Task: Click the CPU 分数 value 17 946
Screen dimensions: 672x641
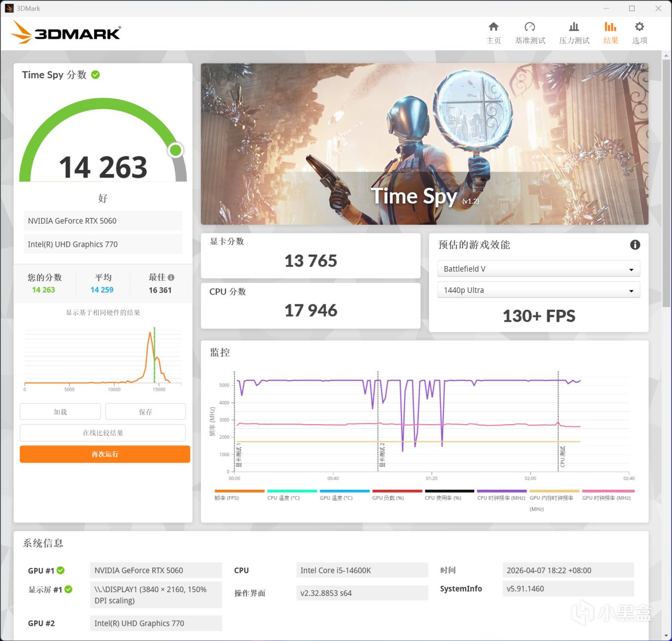Action: click(x=311, y=311)
